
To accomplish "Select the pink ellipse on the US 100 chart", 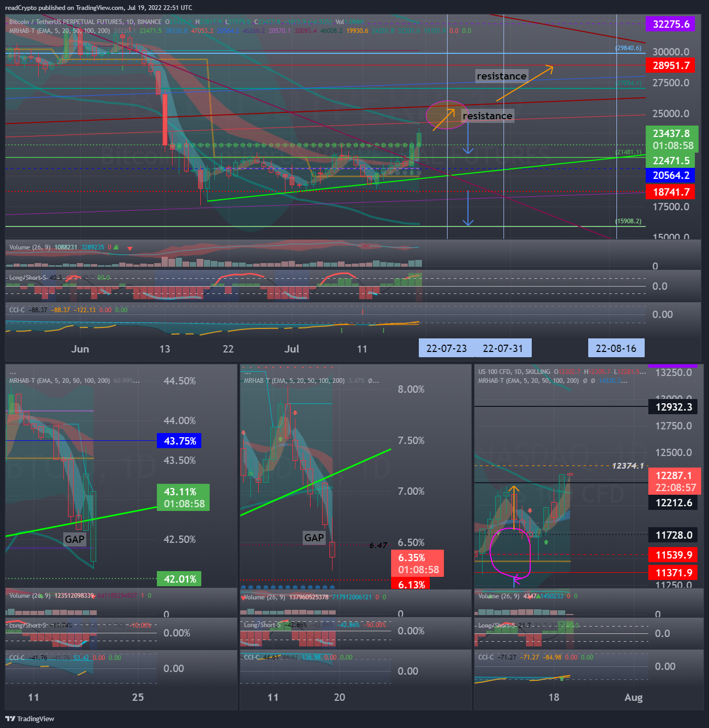I will pyautogui.click(x=510, y=553).
